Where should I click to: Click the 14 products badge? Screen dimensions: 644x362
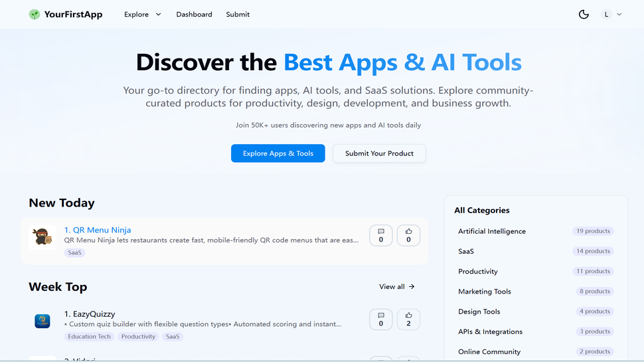point(593,251)
